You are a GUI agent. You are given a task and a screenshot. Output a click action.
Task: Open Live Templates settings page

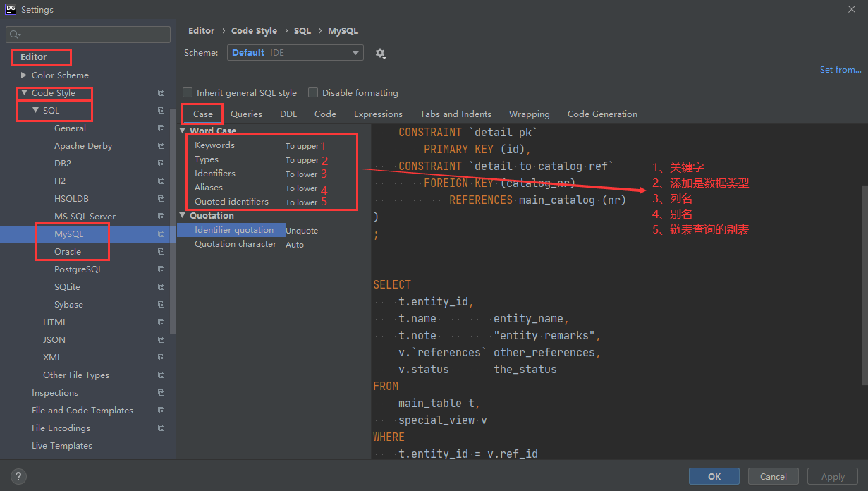(62, 446)
